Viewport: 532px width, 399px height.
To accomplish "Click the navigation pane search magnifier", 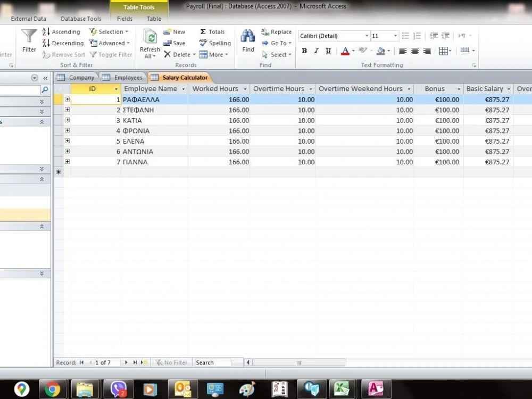I will (x=45, y=90).
